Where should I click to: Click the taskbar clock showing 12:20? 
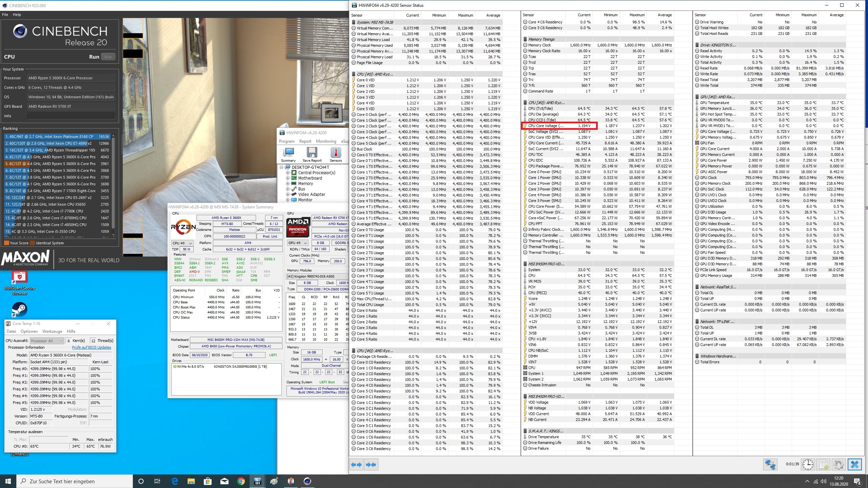pyautogui.click(x=839, y=481)
